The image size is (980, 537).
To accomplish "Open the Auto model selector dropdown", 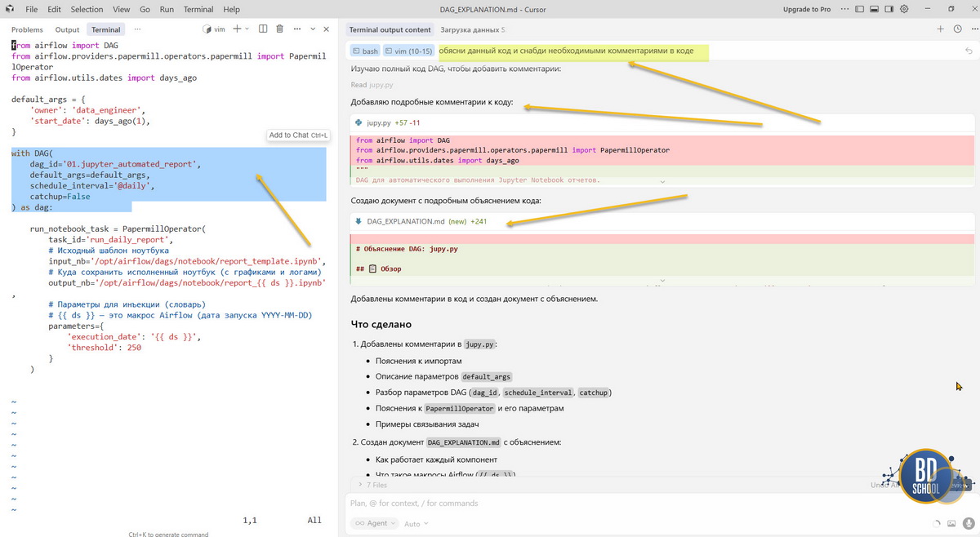I will coord(415,523).
